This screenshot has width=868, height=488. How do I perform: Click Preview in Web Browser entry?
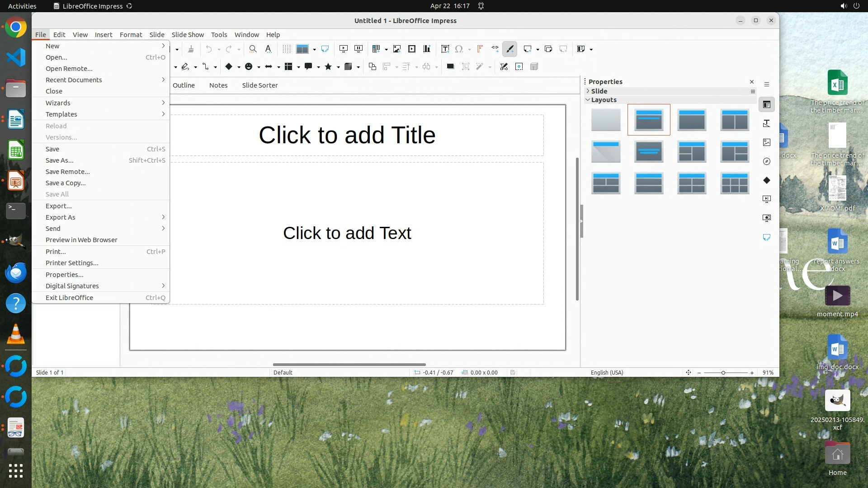(x=81, y=240)
